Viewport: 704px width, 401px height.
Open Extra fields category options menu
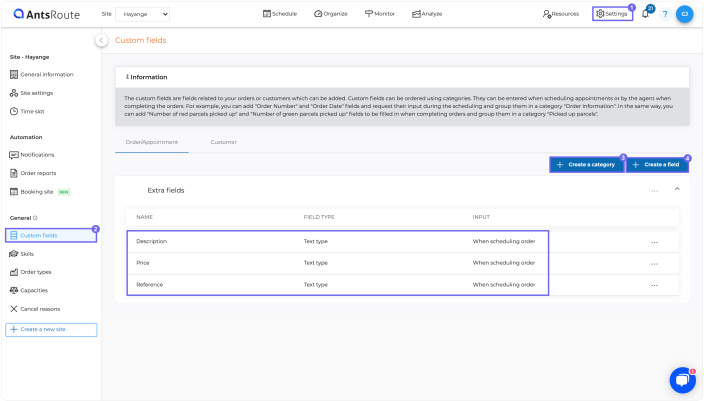coord(654,190)
